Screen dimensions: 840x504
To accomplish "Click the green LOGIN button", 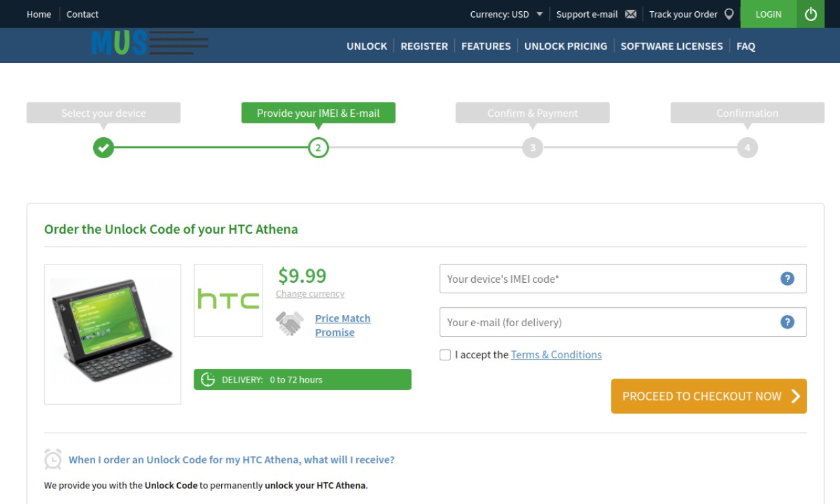I will (x=768, y=14).
